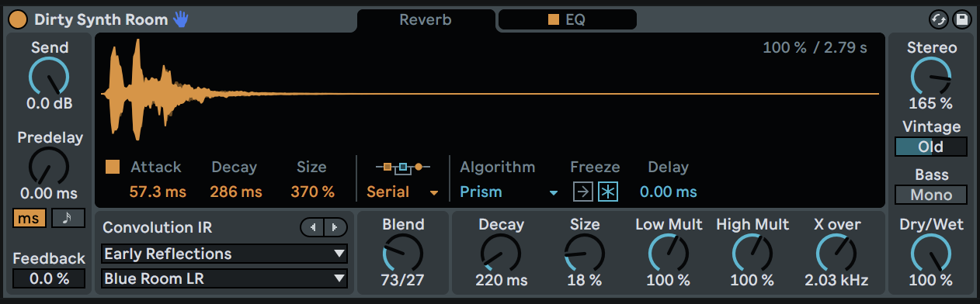Click the Size value 18 %

(584, 280)
